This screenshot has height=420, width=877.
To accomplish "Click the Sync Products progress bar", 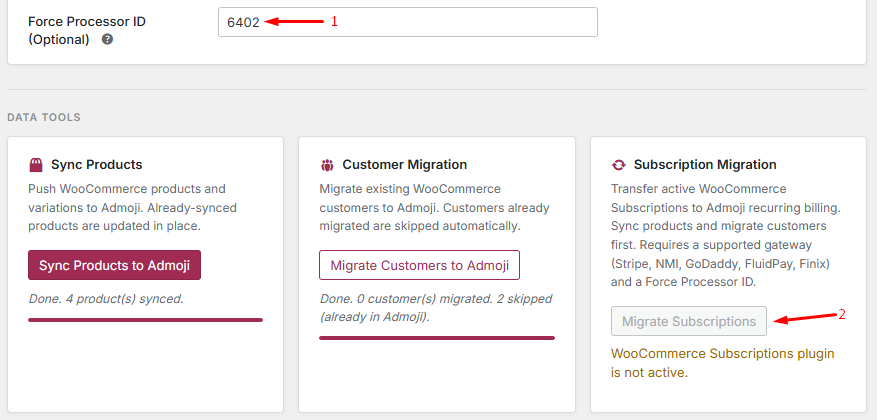I will (145, 320).
